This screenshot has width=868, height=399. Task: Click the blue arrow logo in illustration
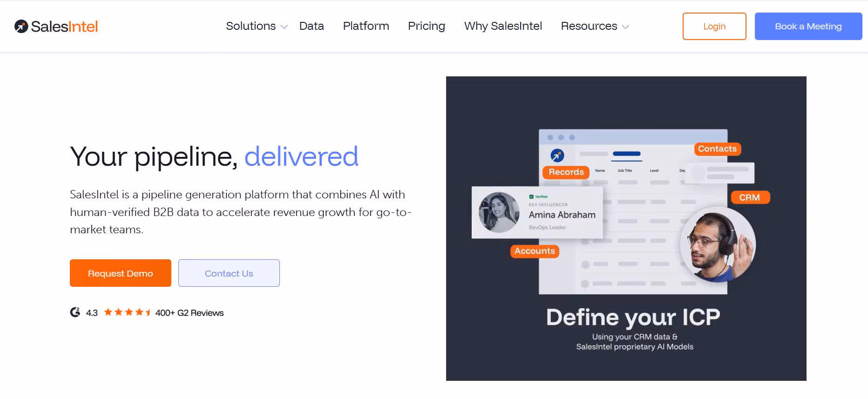(557, 156)
